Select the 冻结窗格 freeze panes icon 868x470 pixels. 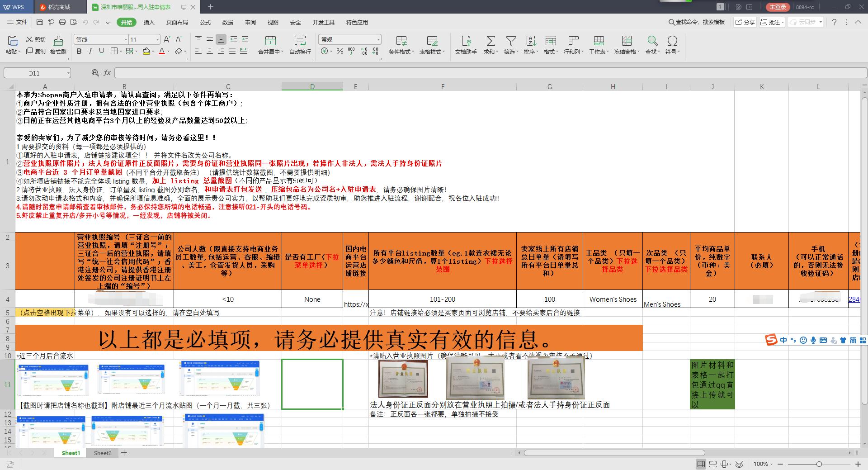point(626,45)
